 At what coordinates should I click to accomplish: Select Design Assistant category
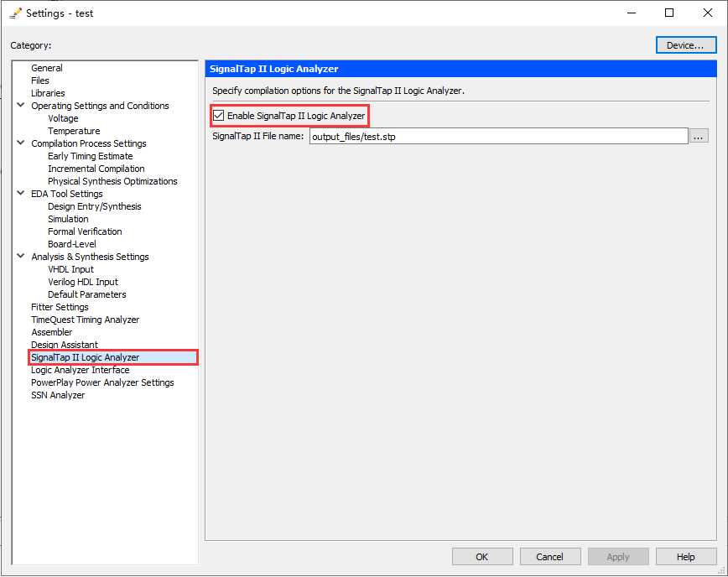[64, 345]
